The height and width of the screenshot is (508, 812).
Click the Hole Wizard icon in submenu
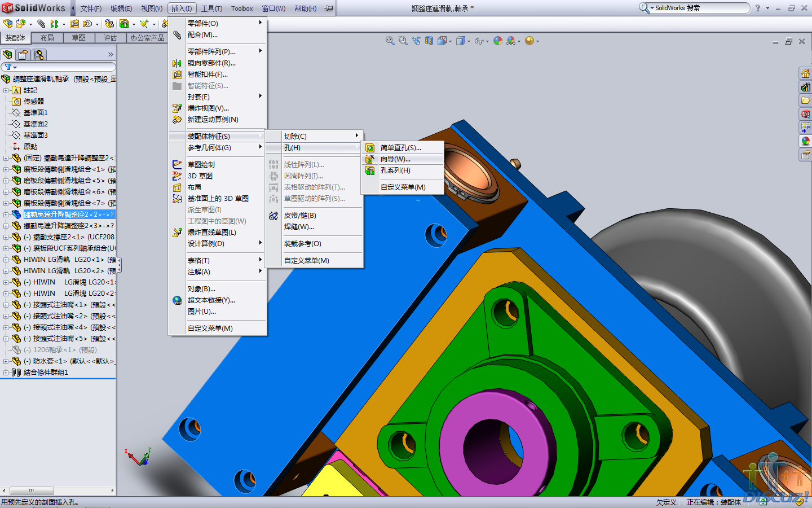370,159
